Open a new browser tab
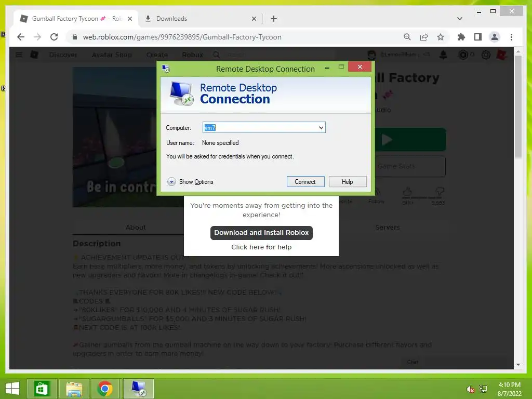The image size is (532, 399). 274,19
